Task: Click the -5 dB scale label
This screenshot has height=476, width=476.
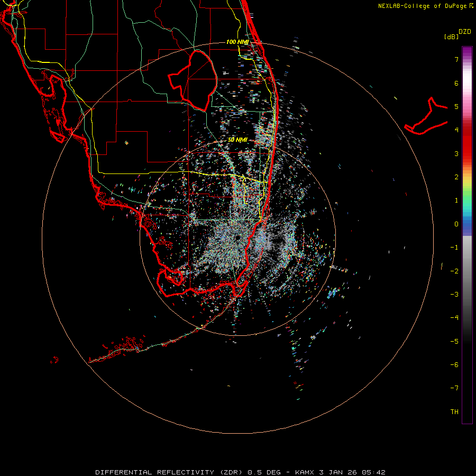Action: [454, 342]
